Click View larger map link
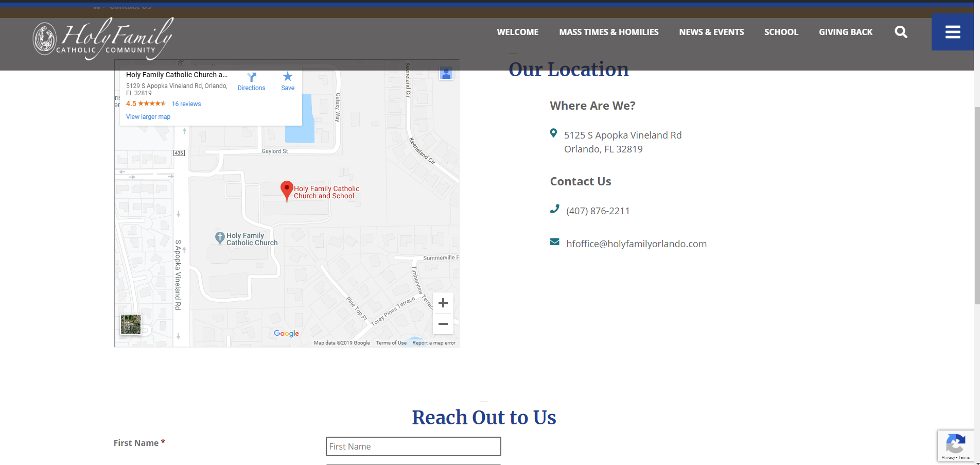Viewport: 980px width, 465px height. point(148,117)
